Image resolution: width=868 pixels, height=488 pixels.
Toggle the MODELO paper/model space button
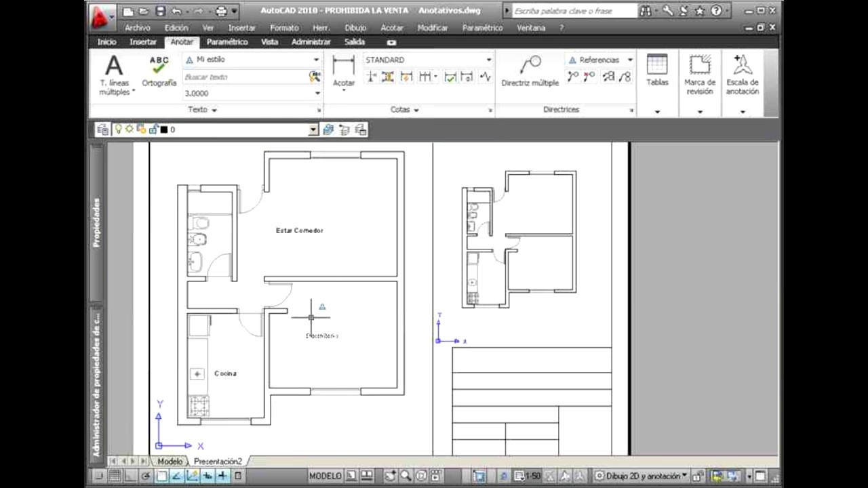click(x=325, y=476)
